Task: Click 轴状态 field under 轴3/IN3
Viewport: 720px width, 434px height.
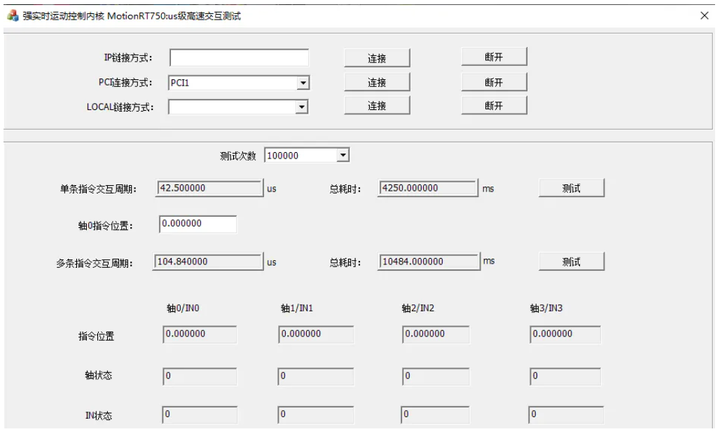Action: pyautogui.click(x=565, y=376)
